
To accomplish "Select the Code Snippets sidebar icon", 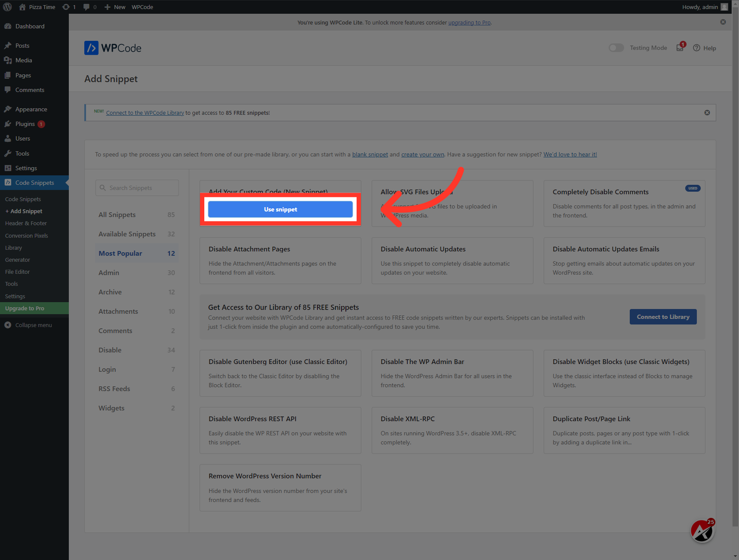I will point(8,183).
